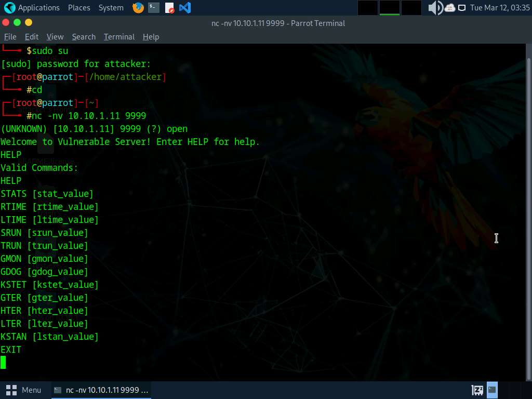Image resolution: width=532 pixels, height=399 pixels.
Task: Click the text 'LTER [lter_value]'
Action: point(44,324)
